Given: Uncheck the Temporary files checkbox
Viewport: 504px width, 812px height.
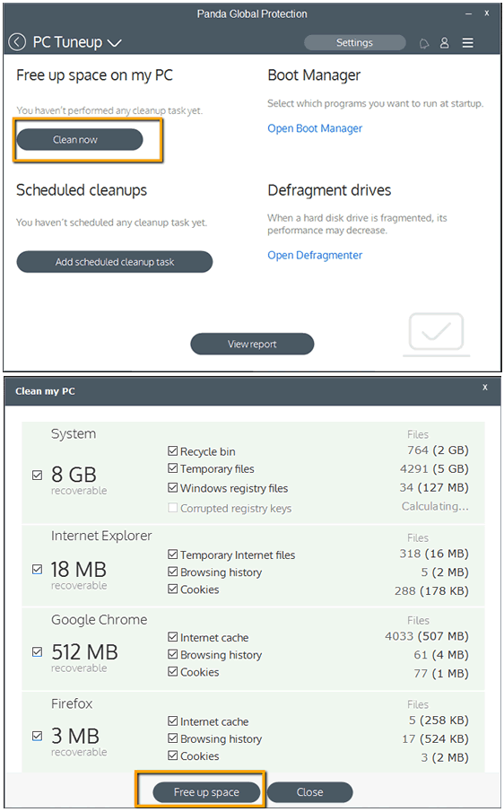Looking at the screenshot, I should pos(173,468).
